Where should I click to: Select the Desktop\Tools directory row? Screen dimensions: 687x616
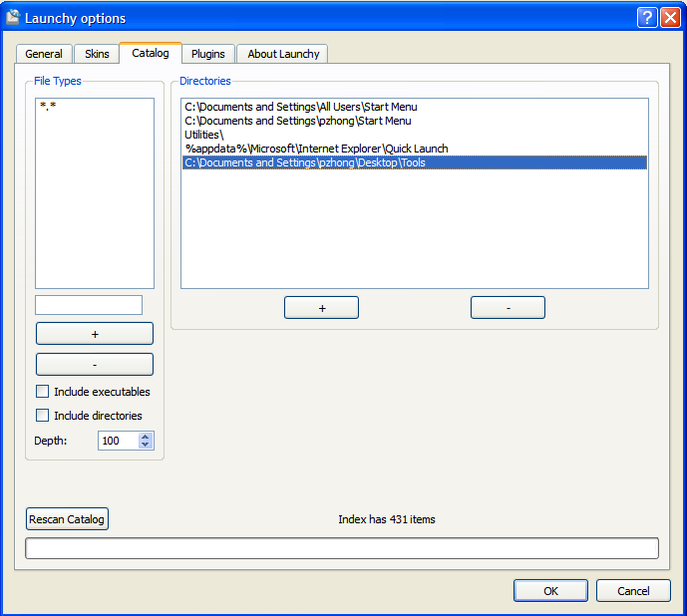click(x=415, y=162)
